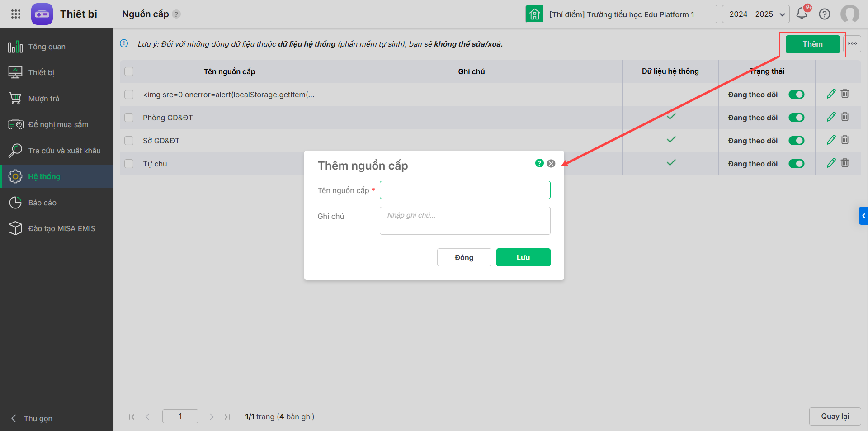Viewport: 868px width, 431px height.
Task: Click the info icon beside Lưu ý note
Action: (x=124, y=43)
